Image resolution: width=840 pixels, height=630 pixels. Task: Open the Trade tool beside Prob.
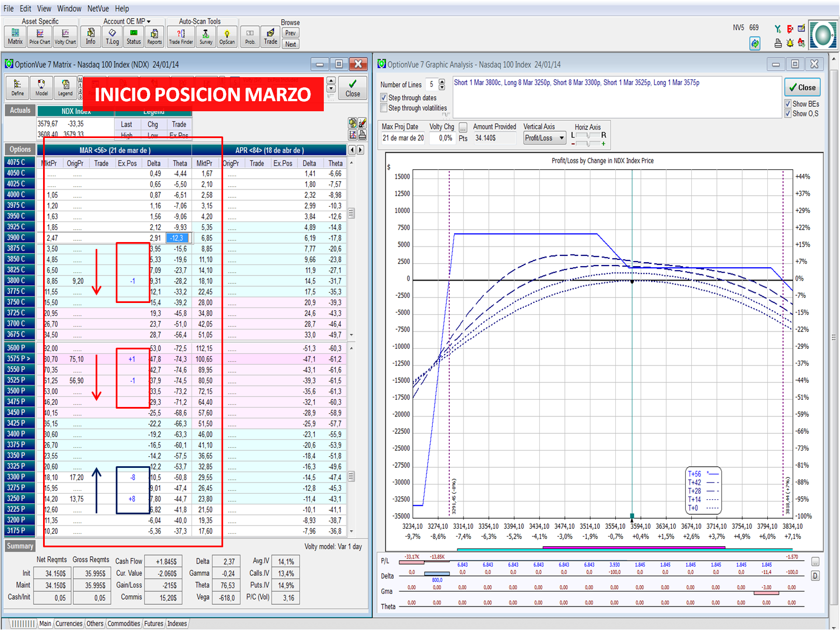pos(271,36)
